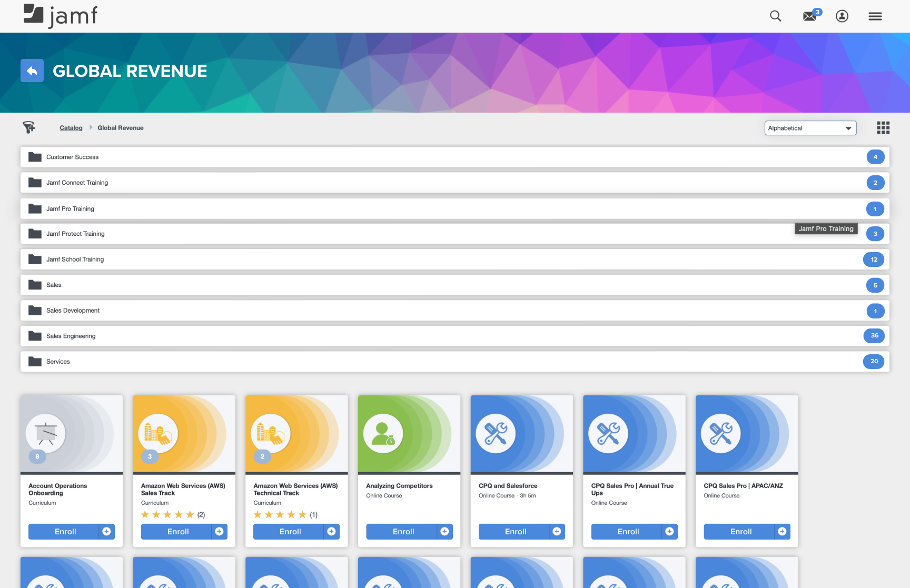Click plus icon on CPQ Sales Pro APAC/ANZ card

coord(783,532)
